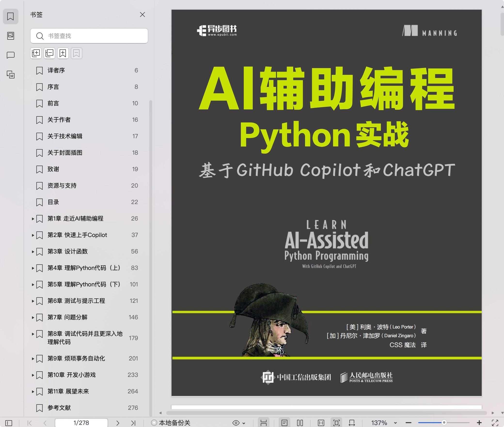Screen dimensions: 504x427
Task: Click the expand all bookmarks icon
Action: pos(36,53)
